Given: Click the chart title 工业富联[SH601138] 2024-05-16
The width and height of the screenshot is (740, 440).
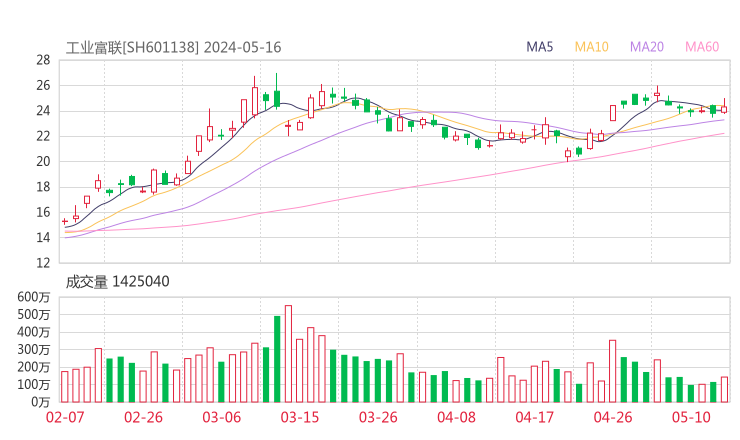Looking at the screenshot, I should point(173,47).
